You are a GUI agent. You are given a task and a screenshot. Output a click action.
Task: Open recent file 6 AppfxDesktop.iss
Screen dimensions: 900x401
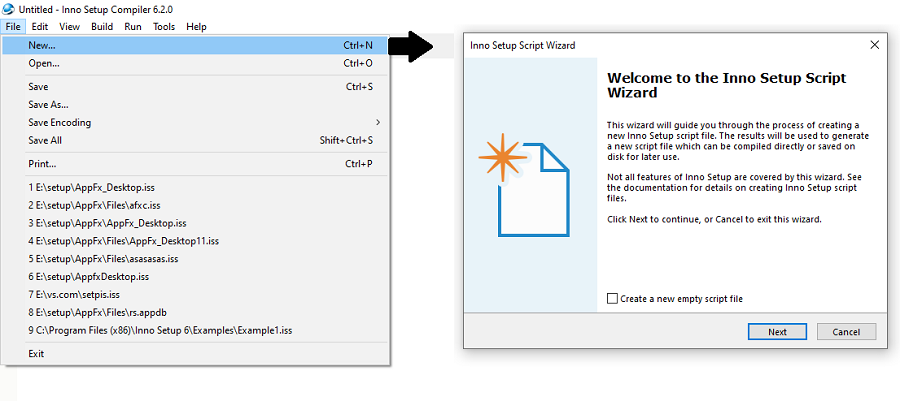(x=195, y=277)
